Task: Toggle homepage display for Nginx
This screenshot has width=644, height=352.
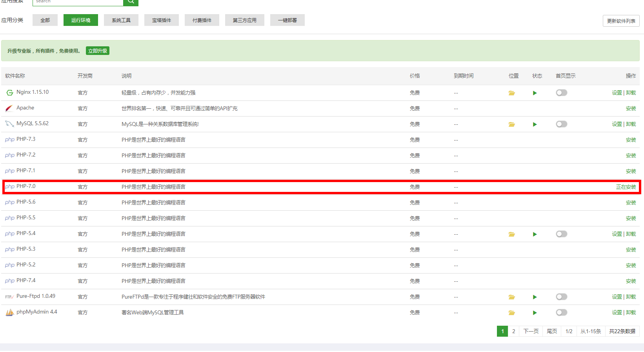Action: pyautogui.click(x=562, y=93)
